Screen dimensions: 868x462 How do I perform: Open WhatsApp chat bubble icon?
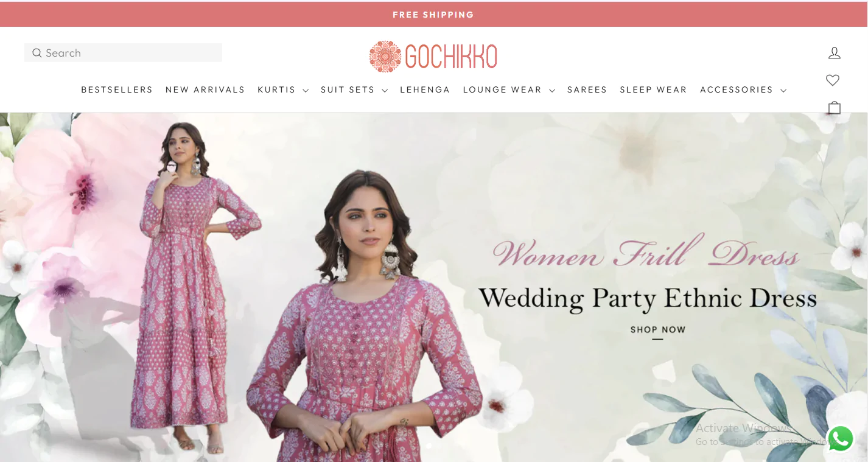coord(841,438)
